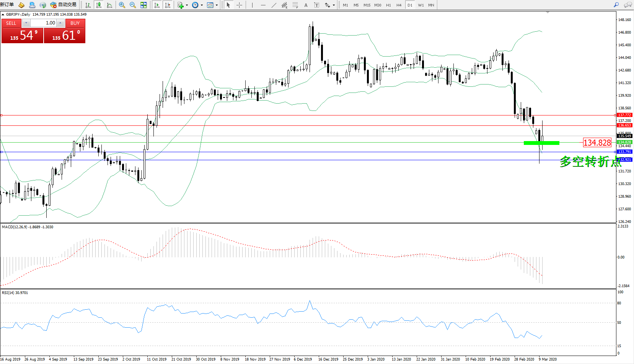Pick the horizontal line drawing tool
634x364 pixels.
263,5
